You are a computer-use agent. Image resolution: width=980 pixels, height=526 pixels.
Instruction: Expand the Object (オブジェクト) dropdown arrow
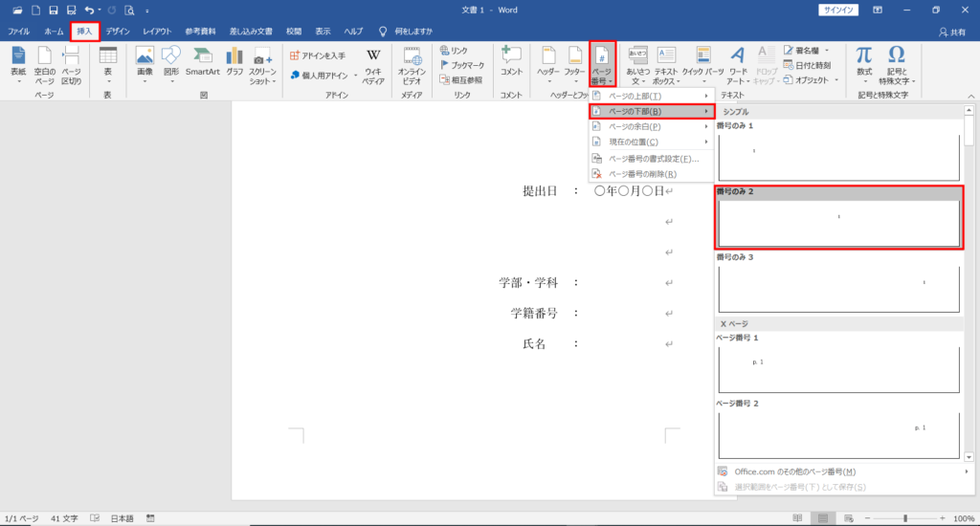coord(836,80)
